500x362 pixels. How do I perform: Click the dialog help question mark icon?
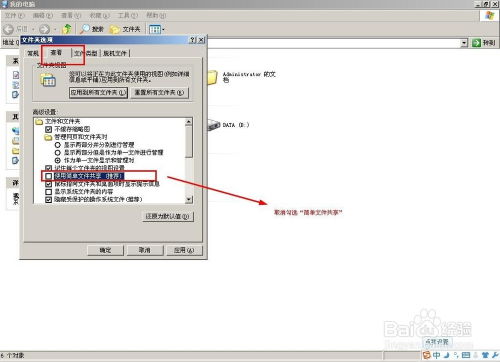point(193,40)
